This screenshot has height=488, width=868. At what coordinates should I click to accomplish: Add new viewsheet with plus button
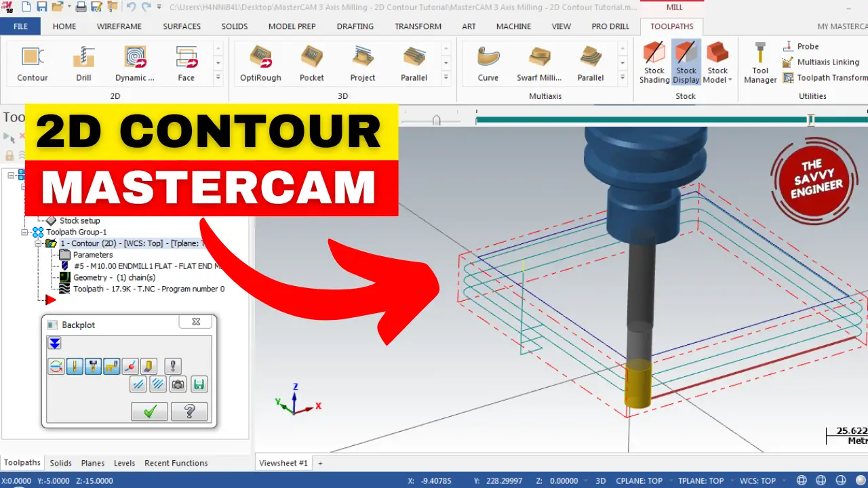click(x=320, y=463)
